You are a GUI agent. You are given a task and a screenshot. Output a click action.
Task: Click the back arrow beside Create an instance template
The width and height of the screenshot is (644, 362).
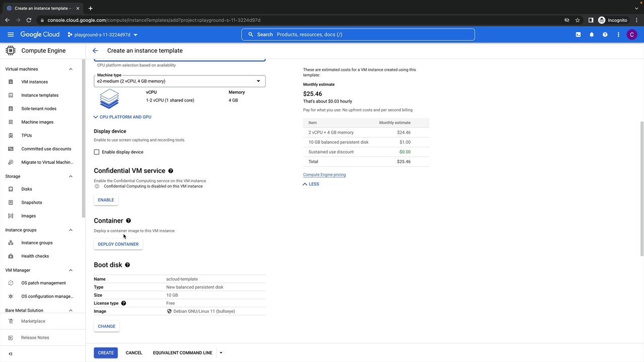point(95,51)
